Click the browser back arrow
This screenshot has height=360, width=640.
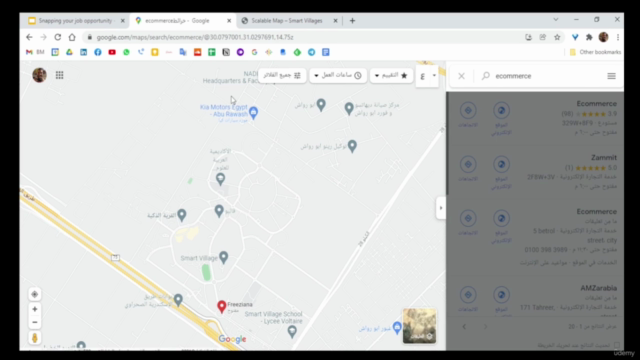[x=29, y=37]
